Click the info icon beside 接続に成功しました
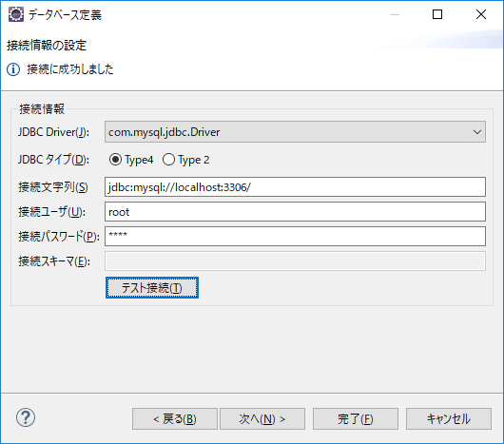Image resolution: width=504 pixels, height=444 pixels. coord(13,69)
